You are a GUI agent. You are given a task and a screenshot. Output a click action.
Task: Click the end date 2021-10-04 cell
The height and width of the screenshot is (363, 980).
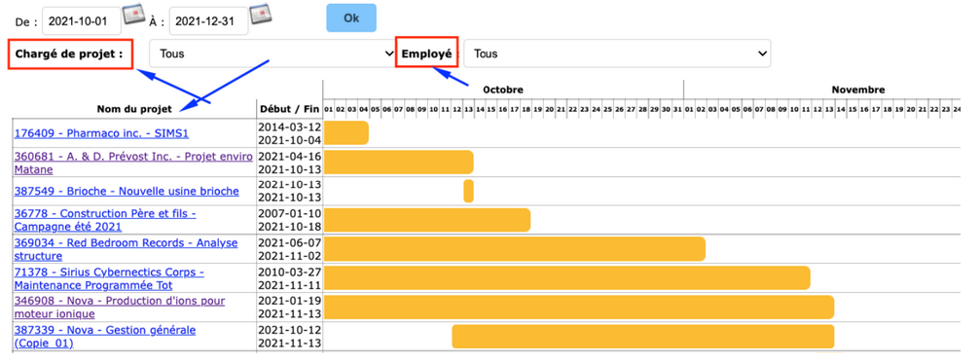(290, 139)
